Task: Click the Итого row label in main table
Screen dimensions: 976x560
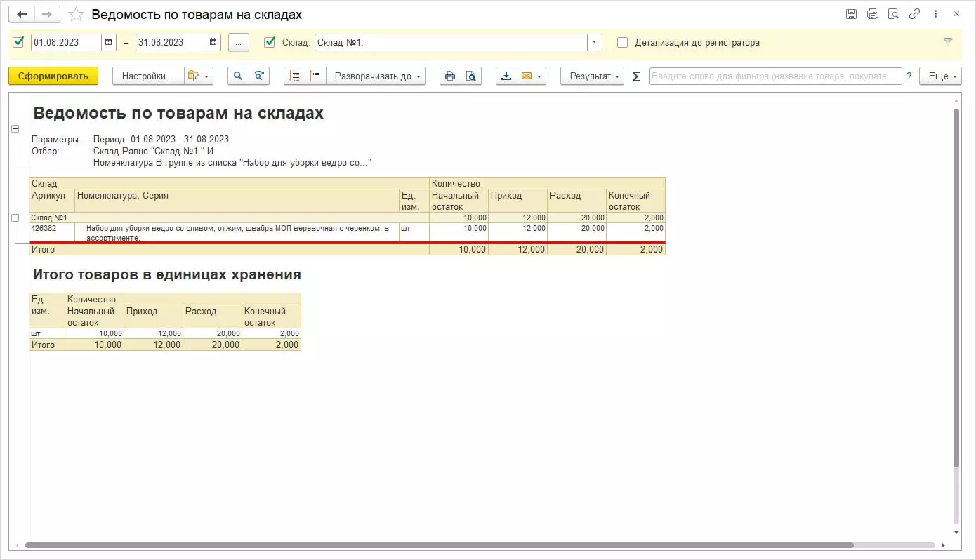Action: point(43,249)
